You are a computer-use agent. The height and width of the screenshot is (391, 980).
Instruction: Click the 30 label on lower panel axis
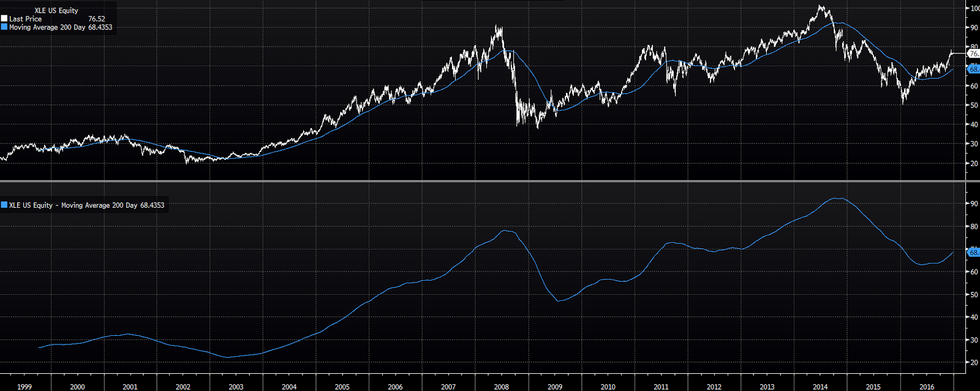tap(974, 340)
